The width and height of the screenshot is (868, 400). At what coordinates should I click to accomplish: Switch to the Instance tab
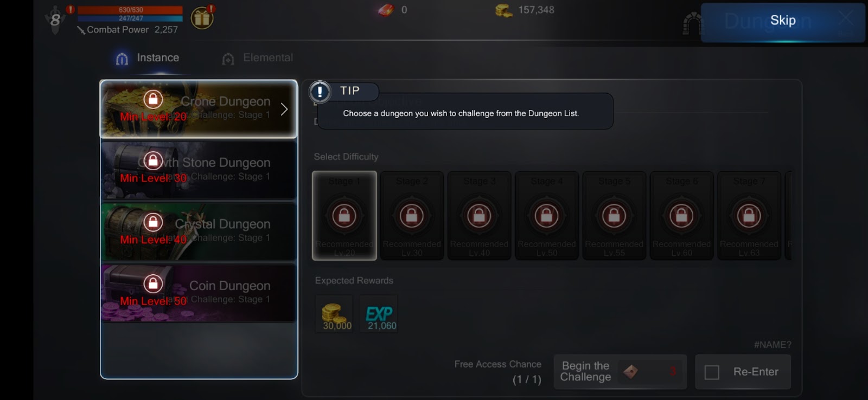[147, 58]
